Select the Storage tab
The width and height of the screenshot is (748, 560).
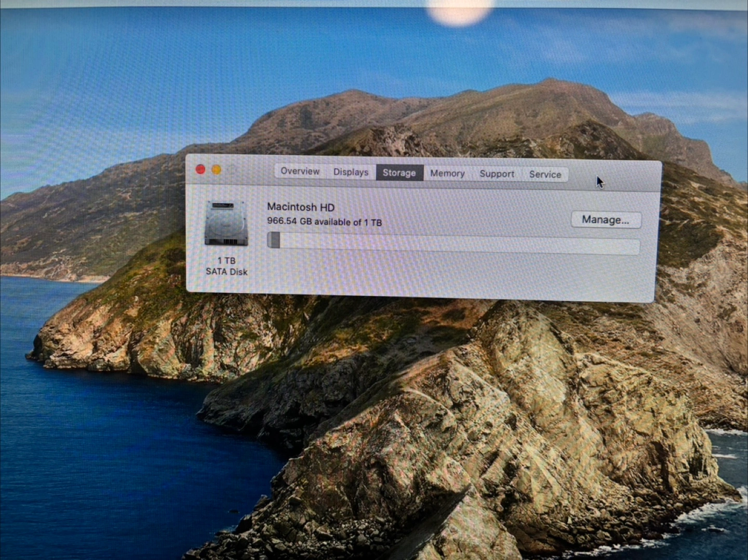pos(399,173)
